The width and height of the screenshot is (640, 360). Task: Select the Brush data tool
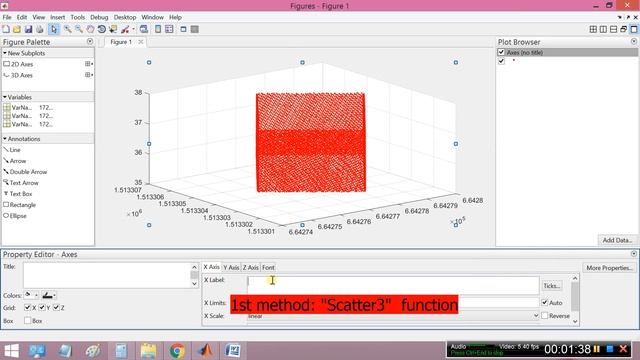coord(125,29)
